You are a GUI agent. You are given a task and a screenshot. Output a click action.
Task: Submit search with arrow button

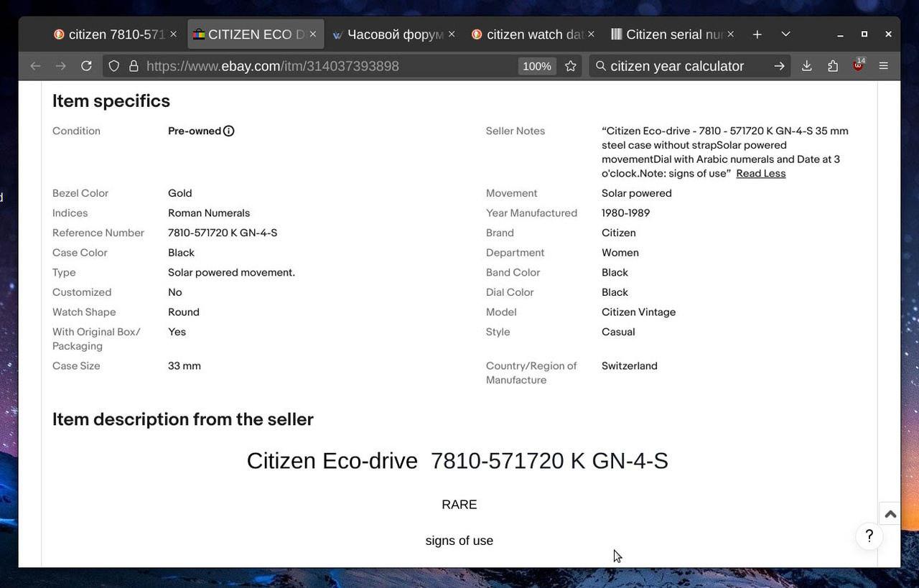point(779,66)
